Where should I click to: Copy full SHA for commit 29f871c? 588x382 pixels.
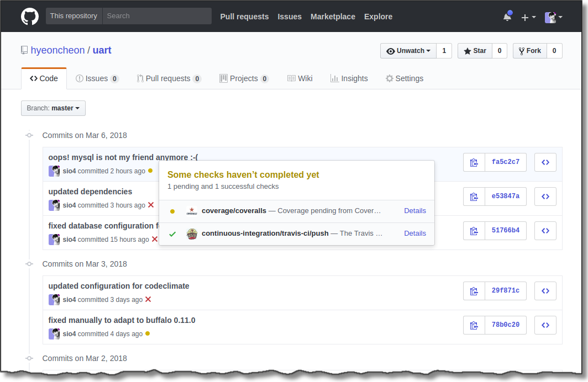(x=474, y=291)
